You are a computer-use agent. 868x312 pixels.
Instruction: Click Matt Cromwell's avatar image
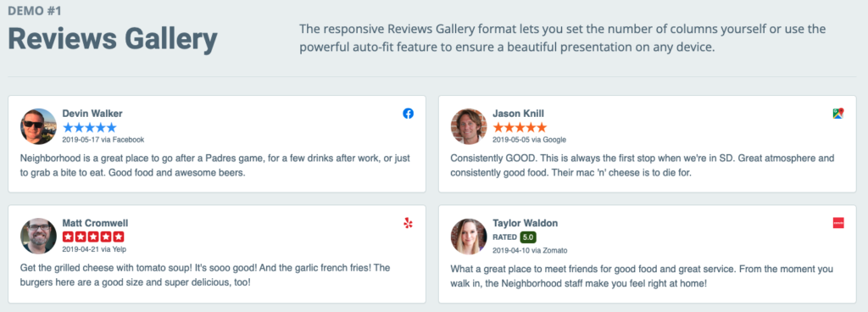[x=38, y=237]
